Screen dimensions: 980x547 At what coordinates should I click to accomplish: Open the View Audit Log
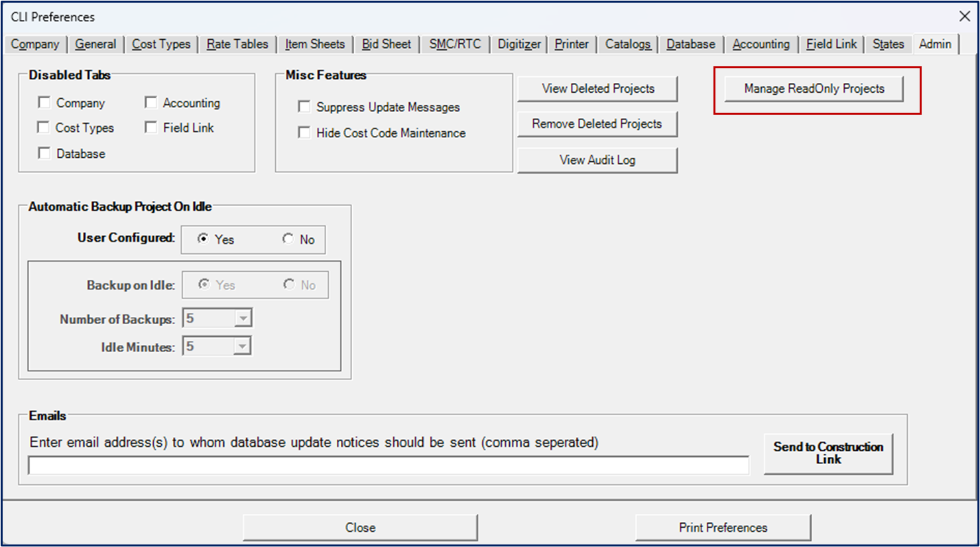point(597,160)
